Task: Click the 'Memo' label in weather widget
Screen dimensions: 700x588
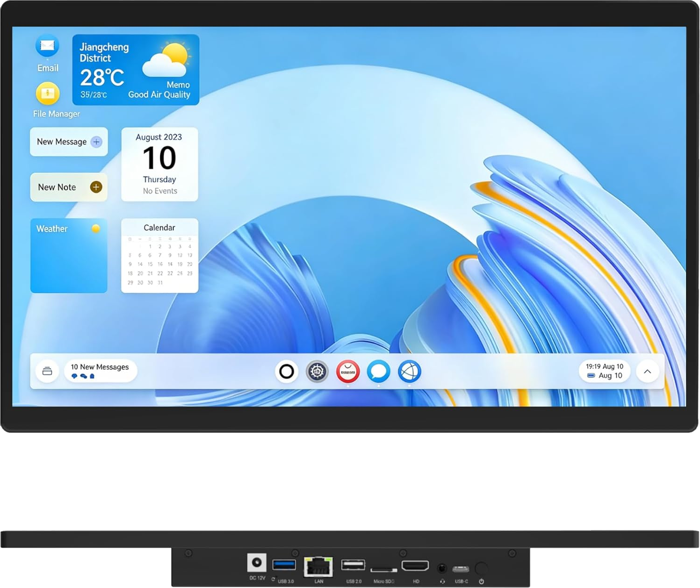Action: tap(178, 85)
